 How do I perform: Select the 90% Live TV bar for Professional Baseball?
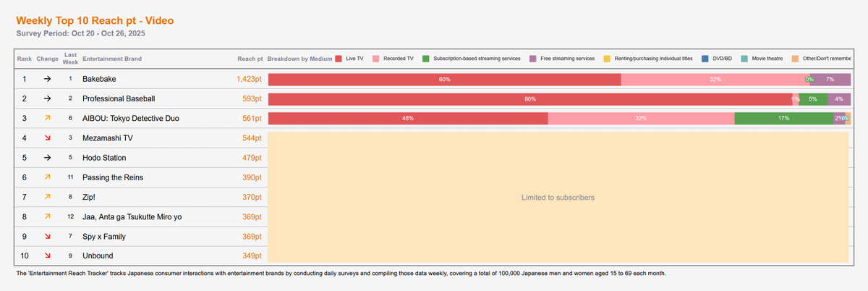[530, 98]
